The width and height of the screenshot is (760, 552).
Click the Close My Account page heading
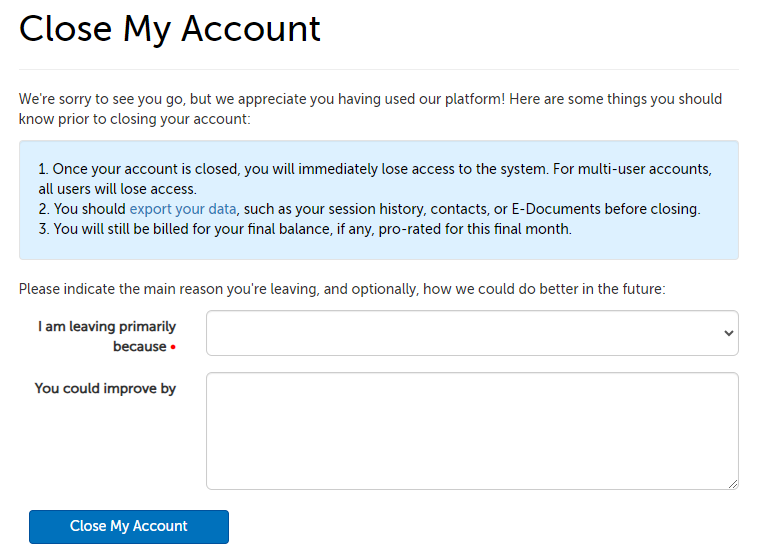(170, 29)
